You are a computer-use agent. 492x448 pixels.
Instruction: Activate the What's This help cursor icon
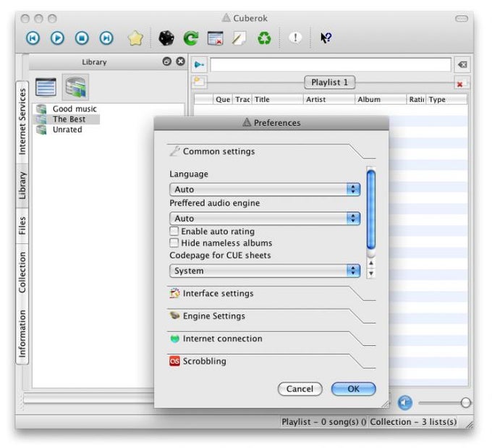[326, 38]
